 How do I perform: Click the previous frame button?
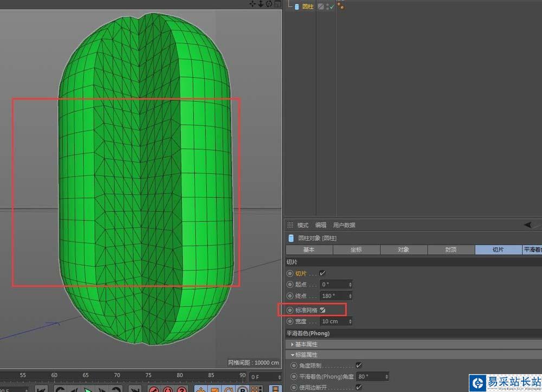[x=74, y=389]
